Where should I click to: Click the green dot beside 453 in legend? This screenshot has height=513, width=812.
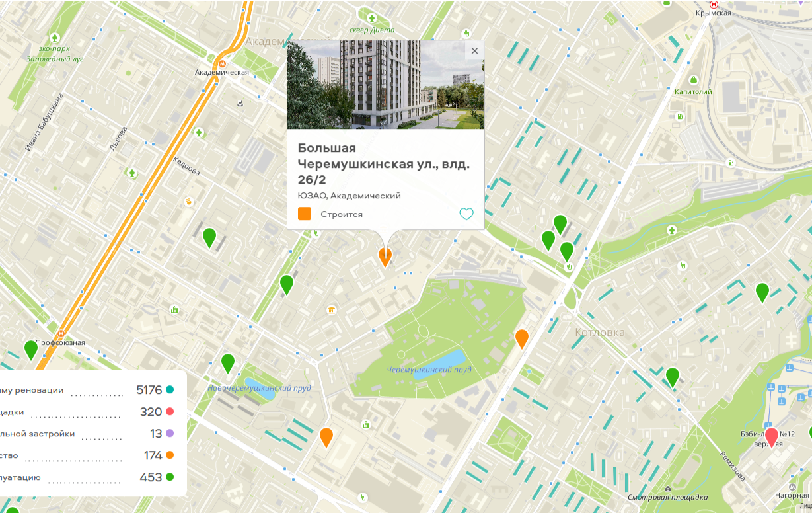coord(170,477)
